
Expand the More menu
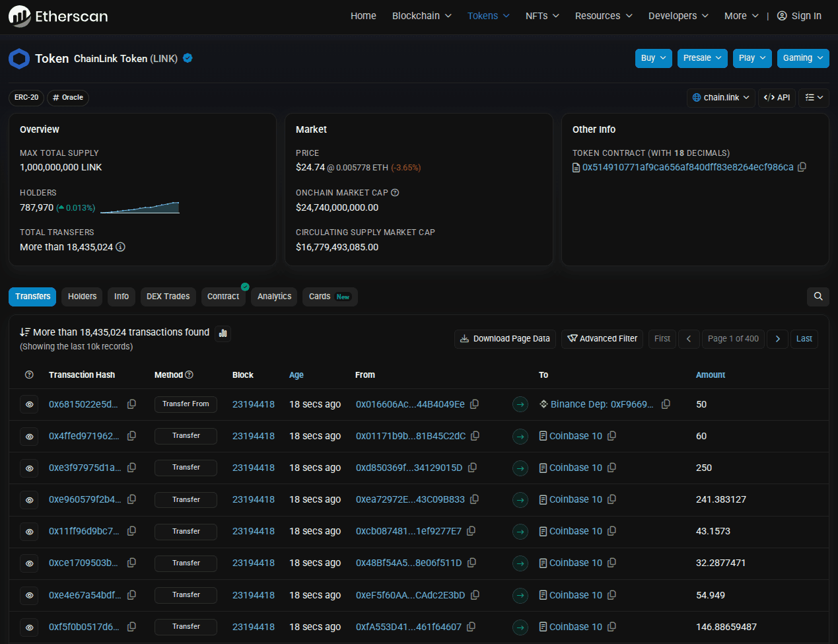coord(742,16)
